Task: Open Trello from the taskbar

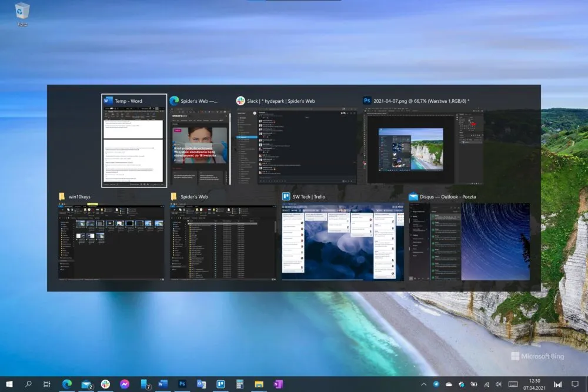Action: pos(220,384)
